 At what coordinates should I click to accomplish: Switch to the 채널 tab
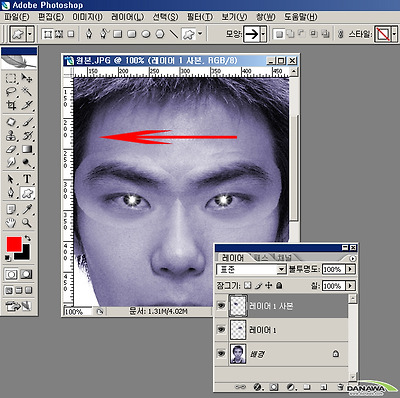pos(284,257)
